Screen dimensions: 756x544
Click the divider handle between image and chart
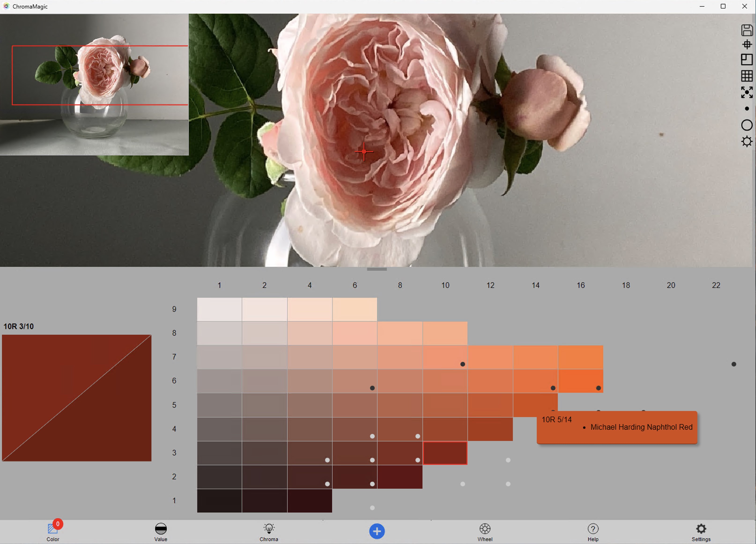[377, 269]
